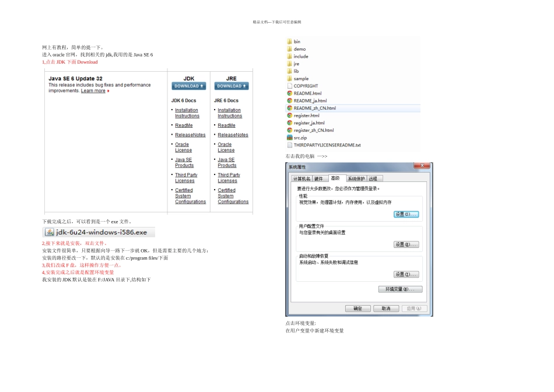Open the 硬件 tab

[x=318, y=178]
